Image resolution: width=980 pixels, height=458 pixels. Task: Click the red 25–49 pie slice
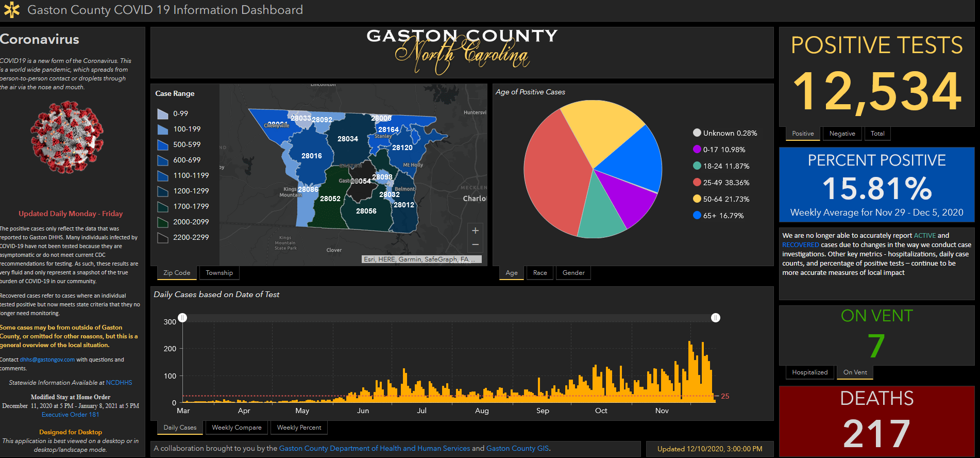(x=554, y=173)
